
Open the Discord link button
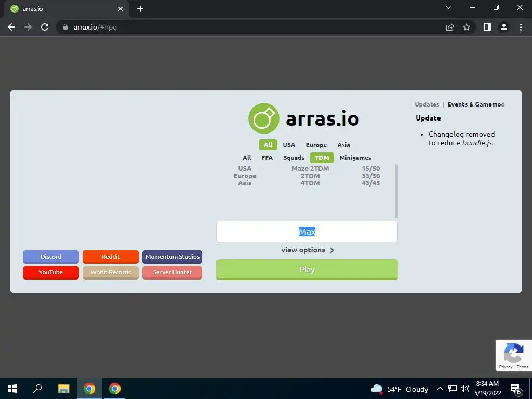pyautogui.click(x=51, y=257)
